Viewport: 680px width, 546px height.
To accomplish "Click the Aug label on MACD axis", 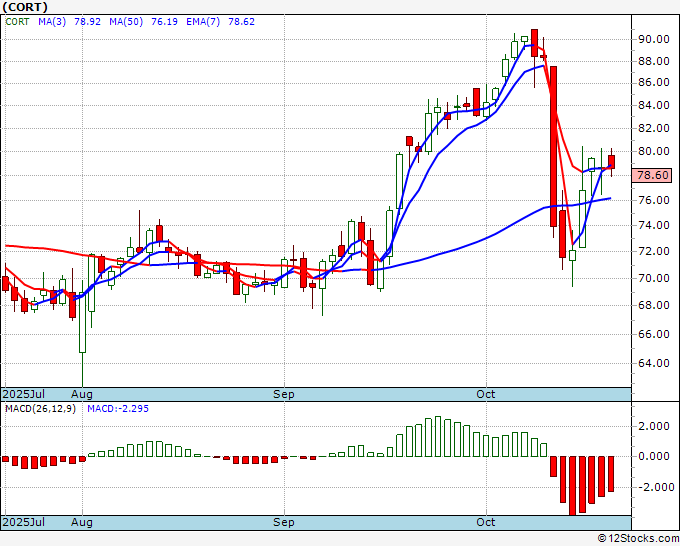I will point(82,522).
